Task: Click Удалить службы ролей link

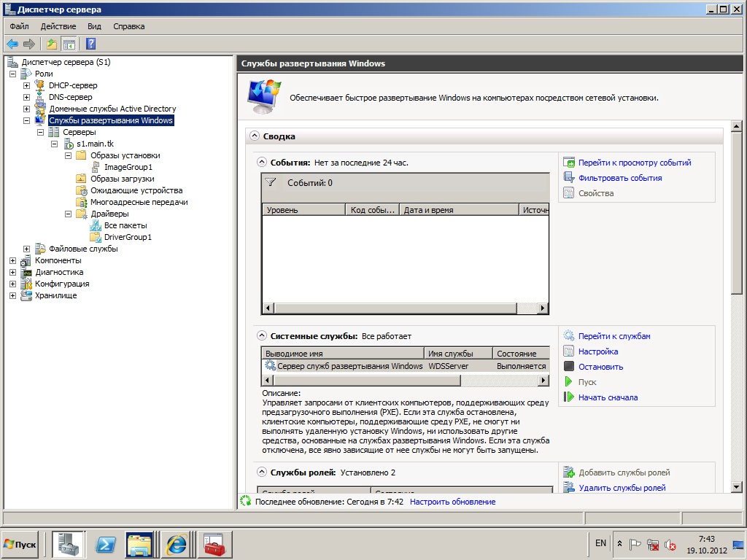Action: 622,488
